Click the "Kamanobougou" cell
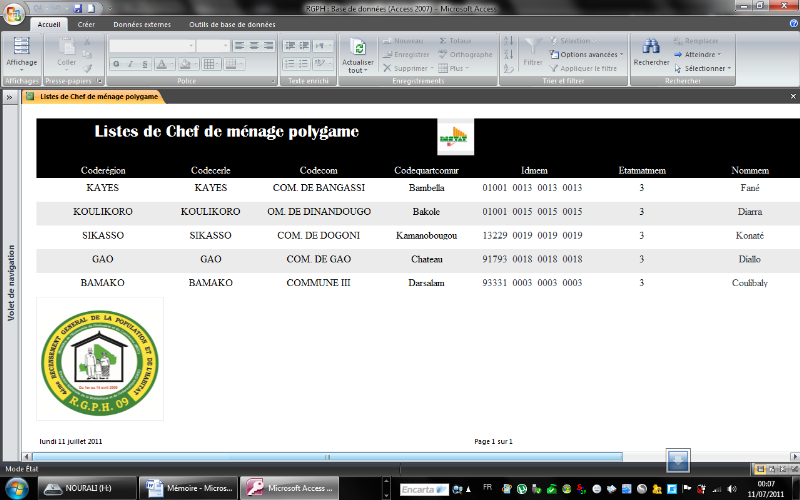The width and height of the screenshot is (800, 500). click(x=427, y=235)
